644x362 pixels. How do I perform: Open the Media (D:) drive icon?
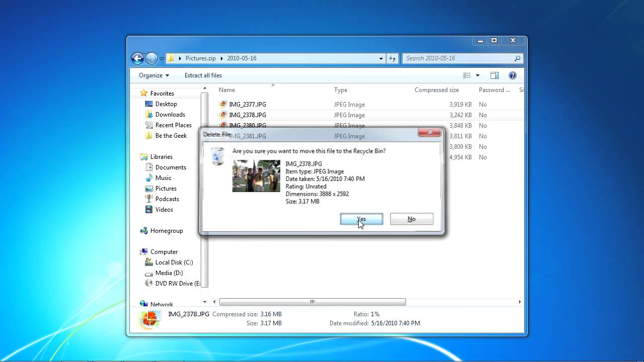click(x=149, y=273)
